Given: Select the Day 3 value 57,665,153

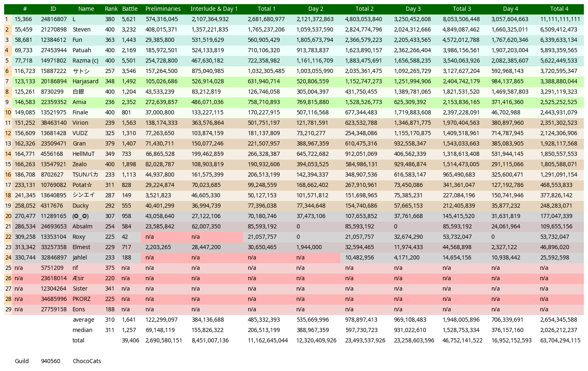Looking at the screenshot, I should pos(408,206).
